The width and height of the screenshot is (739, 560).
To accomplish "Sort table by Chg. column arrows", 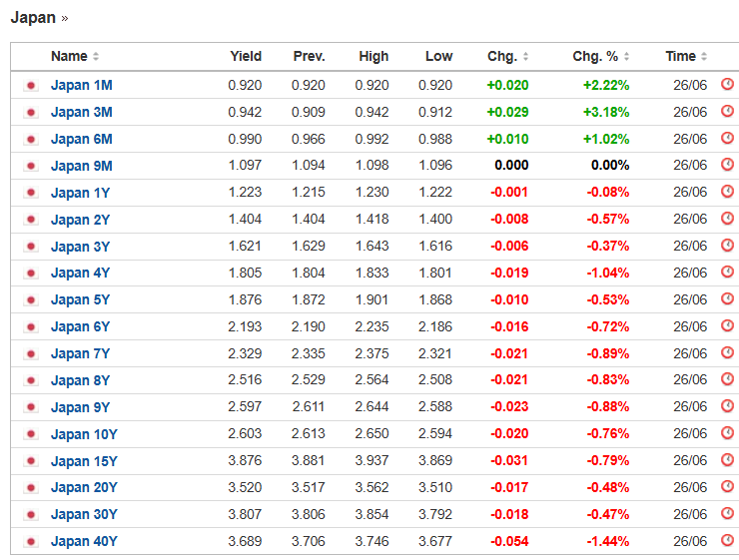I will (x=525, y=57).
